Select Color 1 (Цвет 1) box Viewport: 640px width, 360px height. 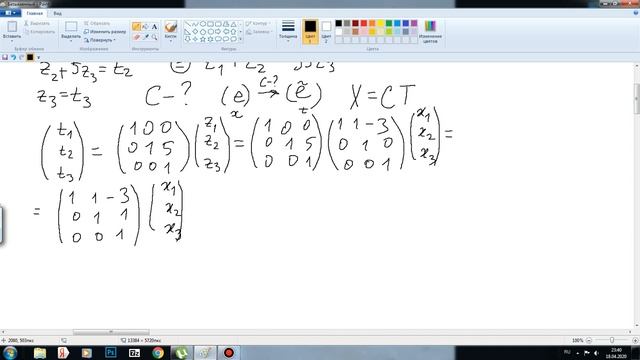click(x=310, y=31)
